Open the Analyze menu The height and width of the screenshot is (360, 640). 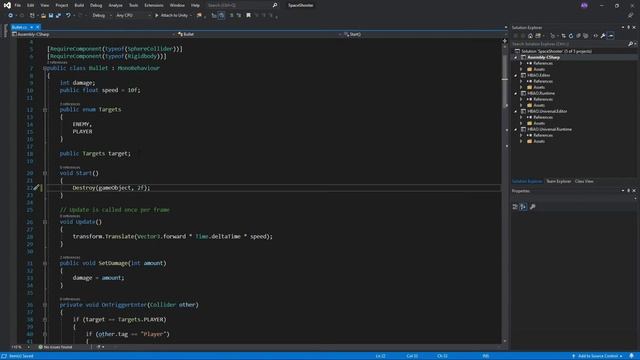coord(116,5)
